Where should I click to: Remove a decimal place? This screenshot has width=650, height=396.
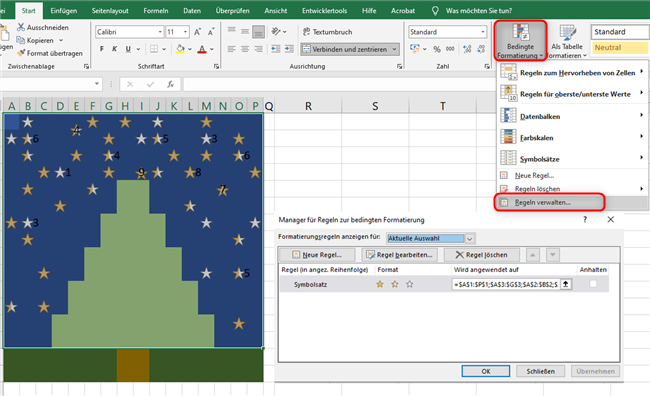click(481, 49)
